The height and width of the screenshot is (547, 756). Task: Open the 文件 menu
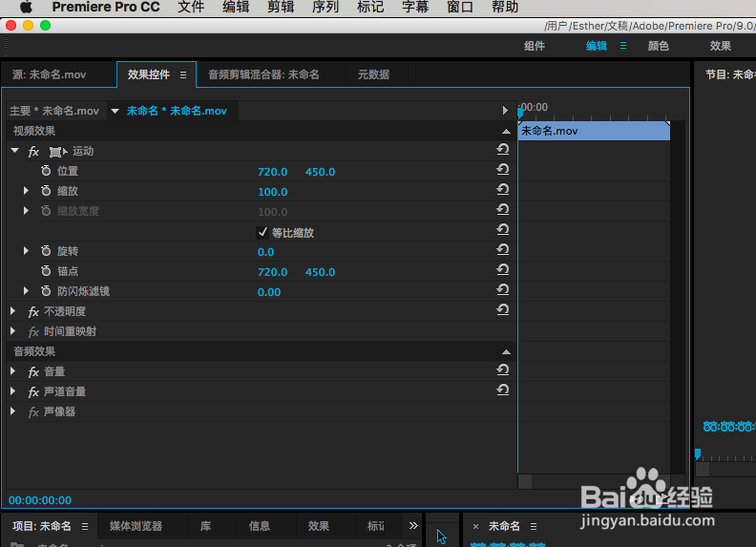coord(191,8)
